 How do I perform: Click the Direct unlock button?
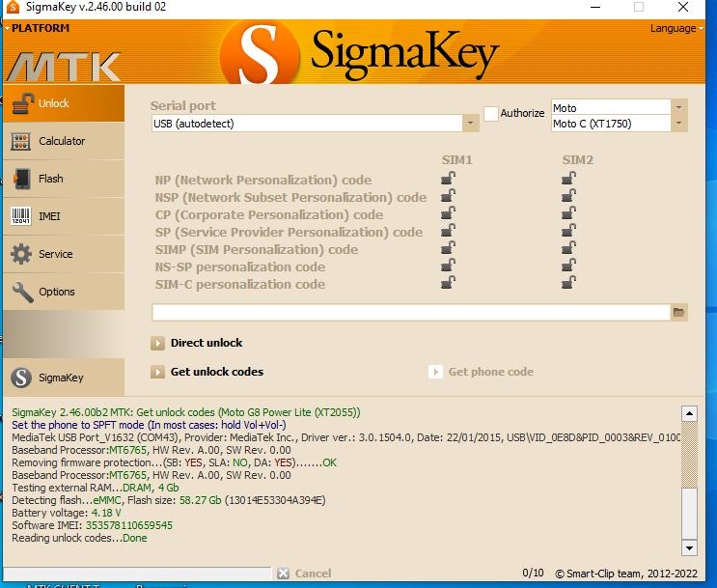197,343
